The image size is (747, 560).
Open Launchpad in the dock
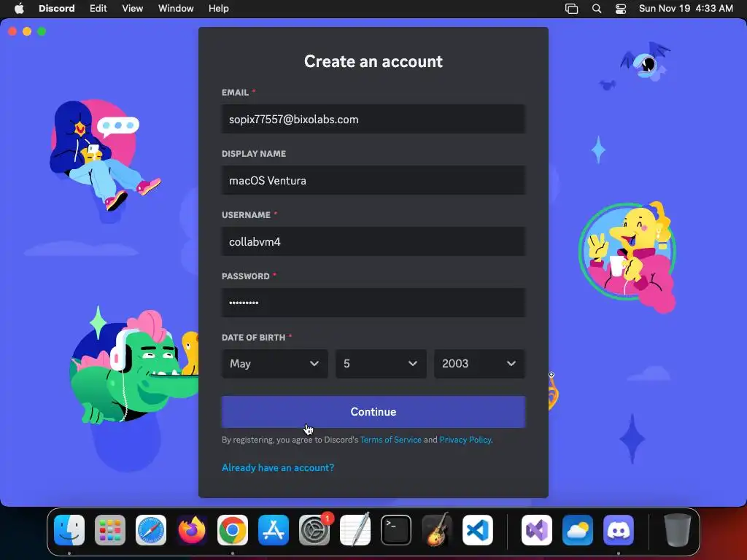pyautogui.click(x=110, y=530)
